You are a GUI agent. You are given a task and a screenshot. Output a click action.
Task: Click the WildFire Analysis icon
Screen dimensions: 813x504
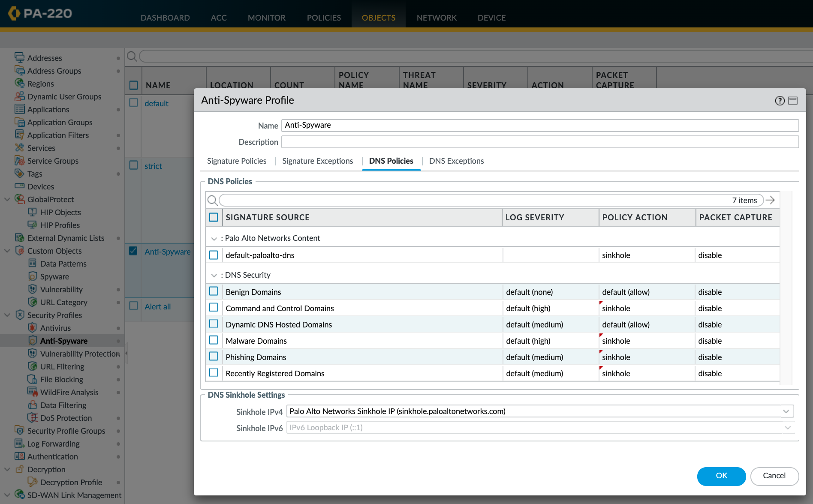tap(33, 392)
